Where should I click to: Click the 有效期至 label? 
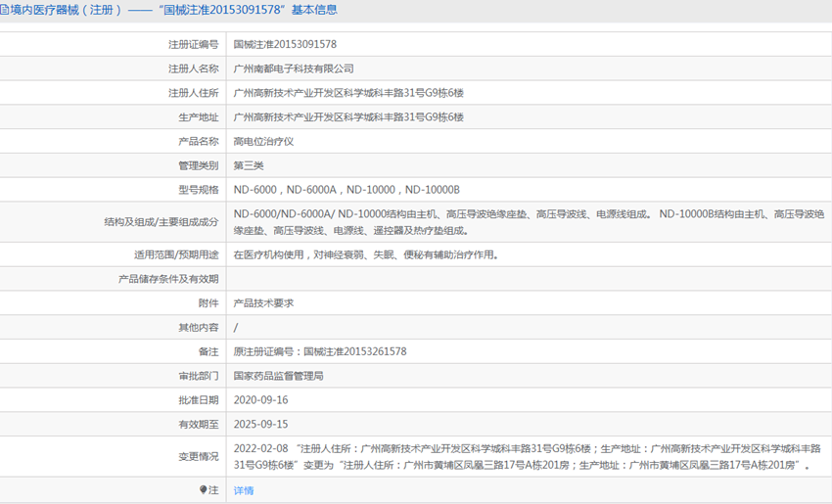coord(199,425)
